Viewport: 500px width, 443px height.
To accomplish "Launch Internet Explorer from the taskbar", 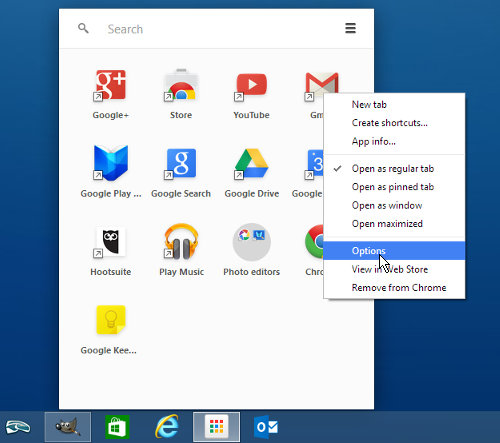I will pos(167,427).
